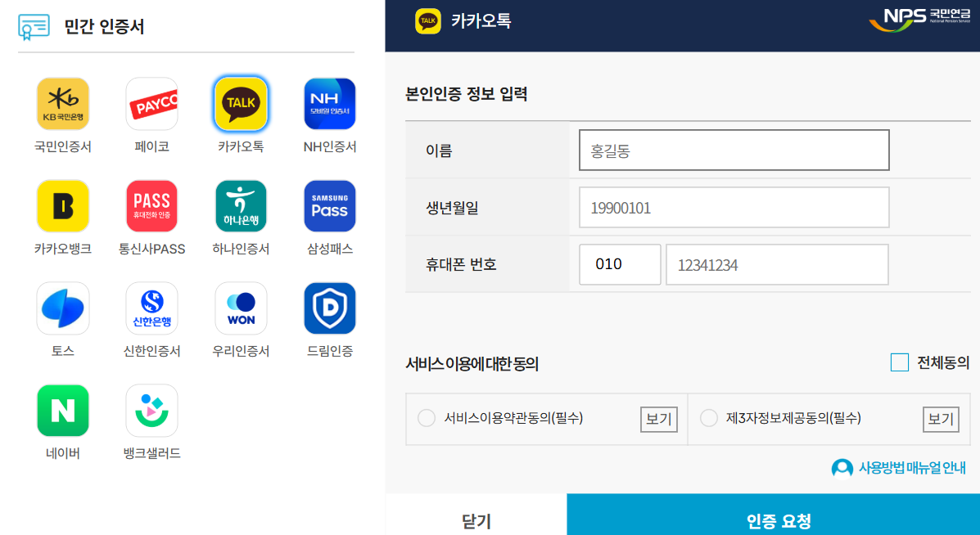The height and width of the screenshot is (535, 980).
Task: Click the 본인인증 정보 입력 heading
Action: [466, 94]
